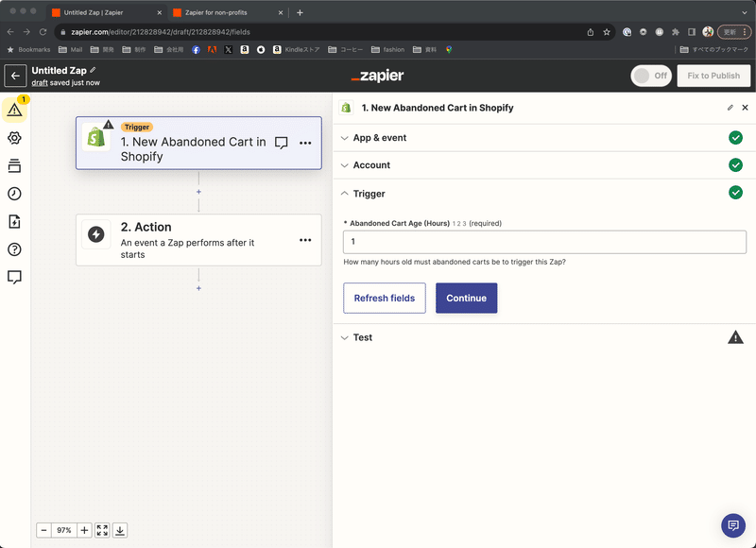Click the Action step lightning icon
Screen dimensions: 756x548
(x=96, y=234)
